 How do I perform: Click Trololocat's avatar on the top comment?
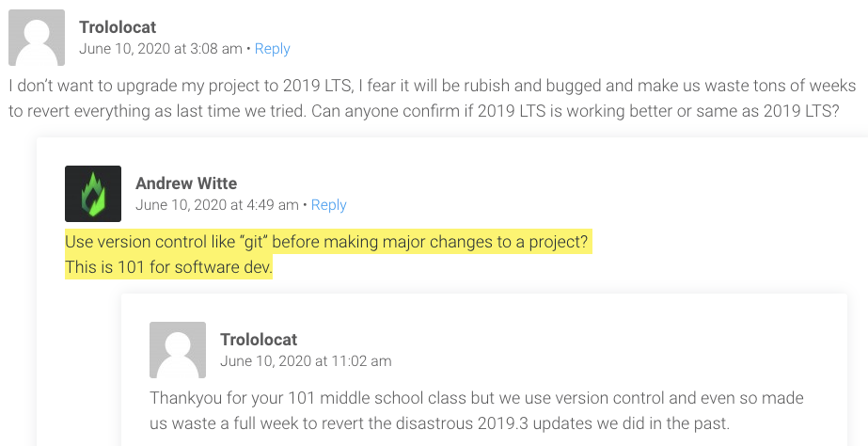[36, 38]
